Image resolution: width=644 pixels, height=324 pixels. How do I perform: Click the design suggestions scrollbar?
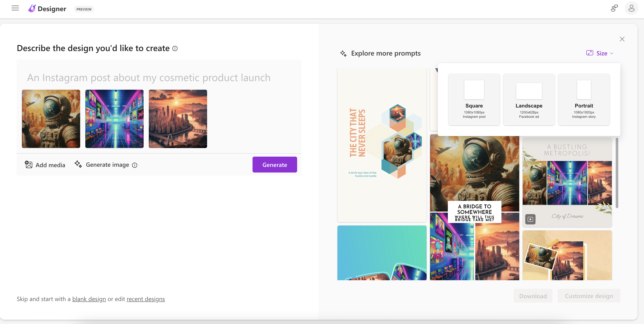(x=617, y=173)
